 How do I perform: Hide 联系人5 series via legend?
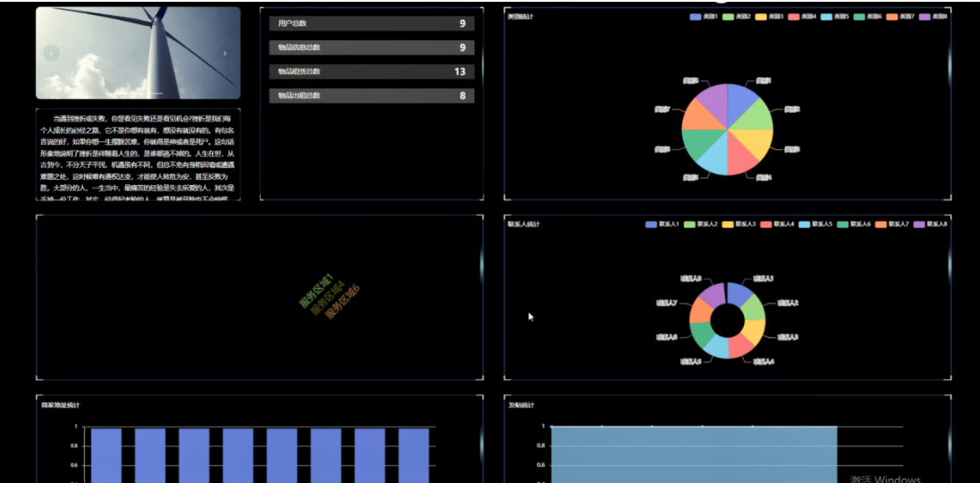click(x=815, y=224)
